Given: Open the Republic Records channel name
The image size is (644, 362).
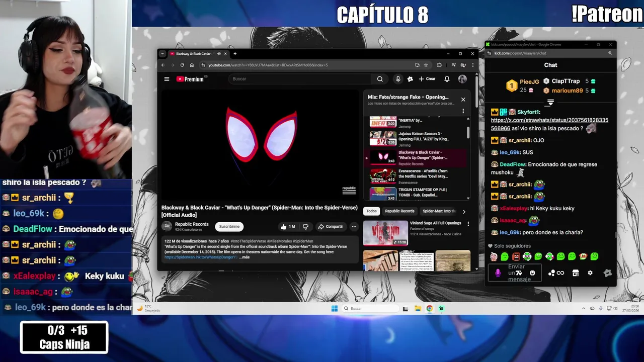Looking at the screenshot, I should click(x=192, y=224).
